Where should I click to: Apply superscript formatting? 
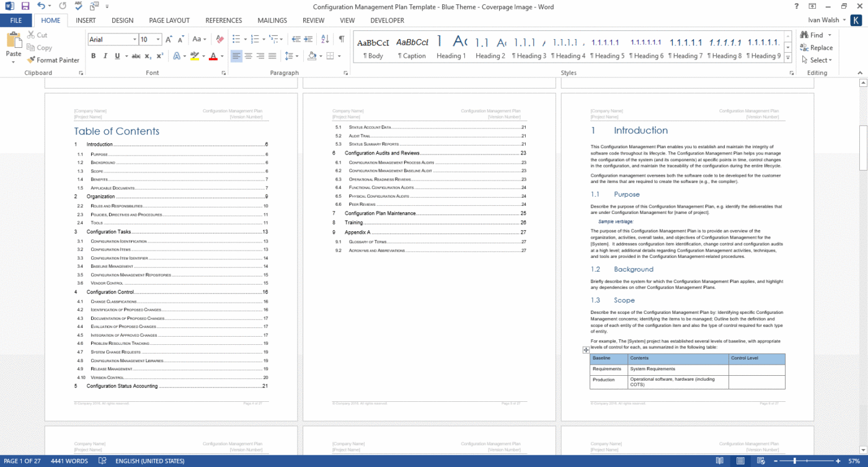[x=159, y=56]
